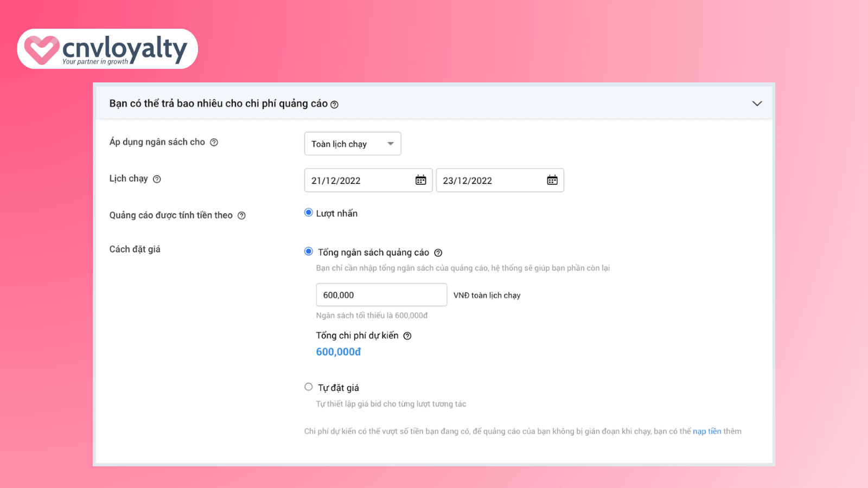Click help icon beside the section header title
This screenshot has width=868, height=488.
334,105
